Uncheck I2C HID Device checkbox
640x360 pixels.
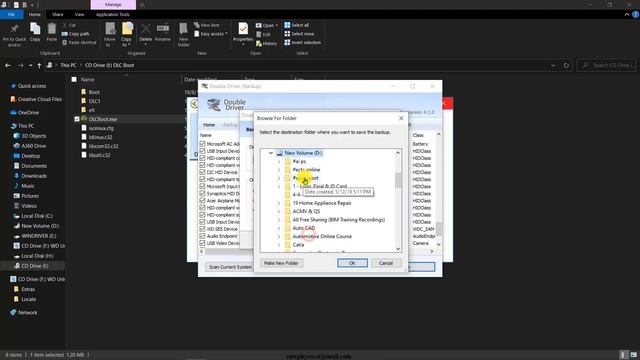(x=202, y=172)
